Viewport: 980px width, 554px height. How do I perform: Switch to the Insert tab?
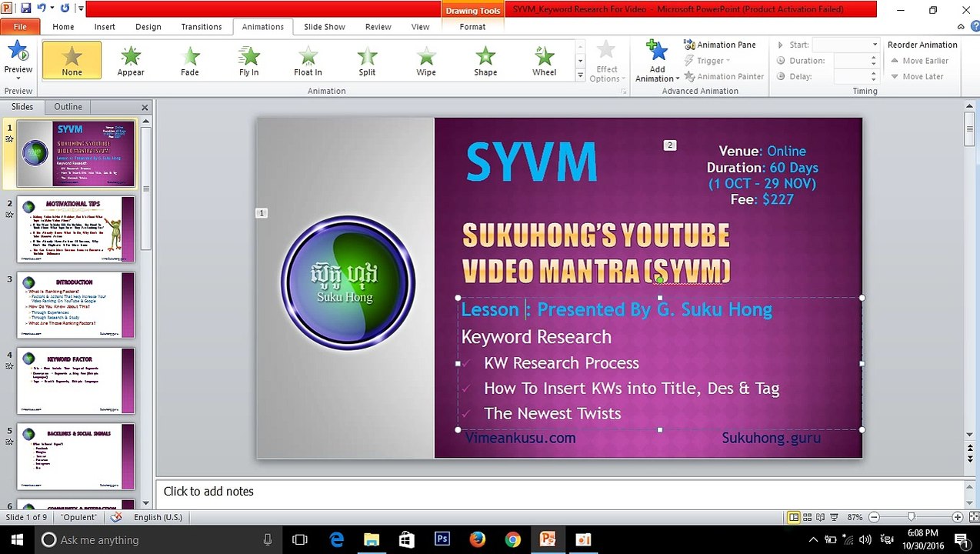[x=105, y=26]
